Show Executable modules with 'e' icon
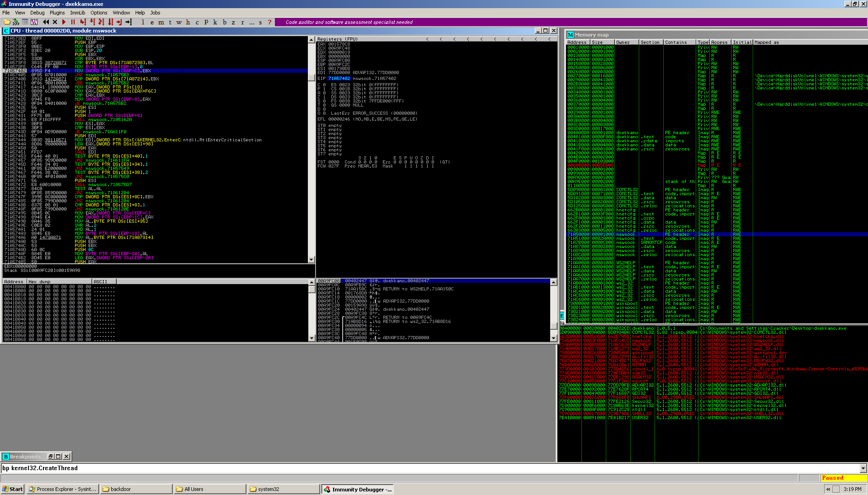Viewport: 868px width, 495px height. point(152,22)
